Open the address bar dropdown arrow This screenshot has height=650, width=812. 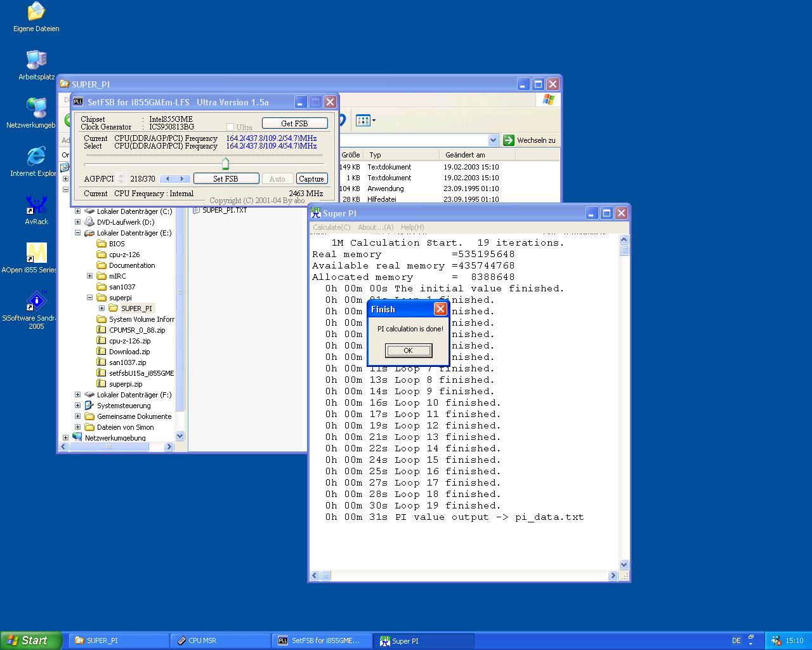click(494, 140)
